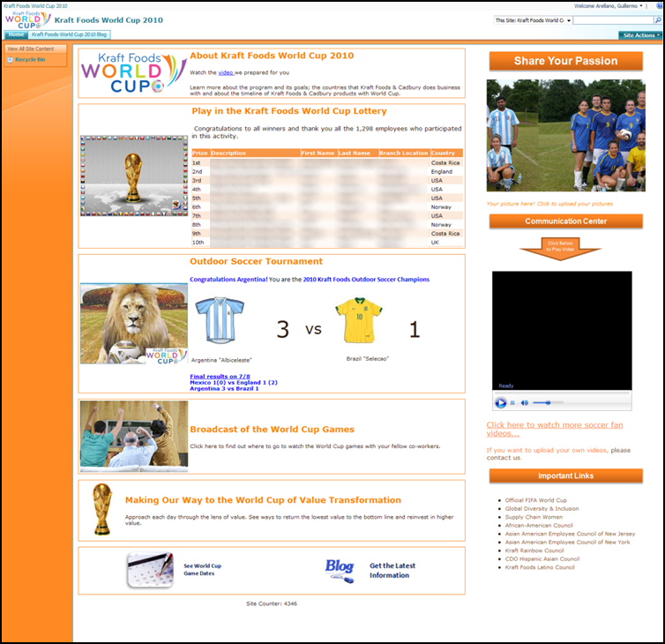Click the Kraft Foods World Cup header logo
This screenshot has height=644, width=665.
tap(27, 20)
